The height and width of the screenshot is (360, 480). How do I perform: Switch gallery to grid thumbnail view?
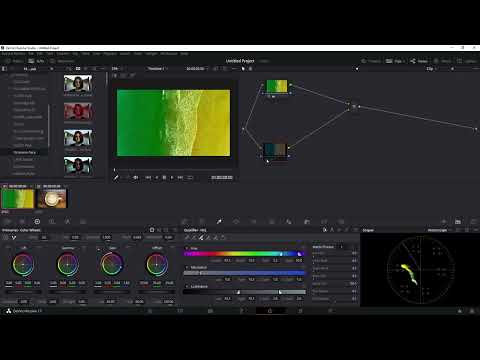tap(78, 69)
